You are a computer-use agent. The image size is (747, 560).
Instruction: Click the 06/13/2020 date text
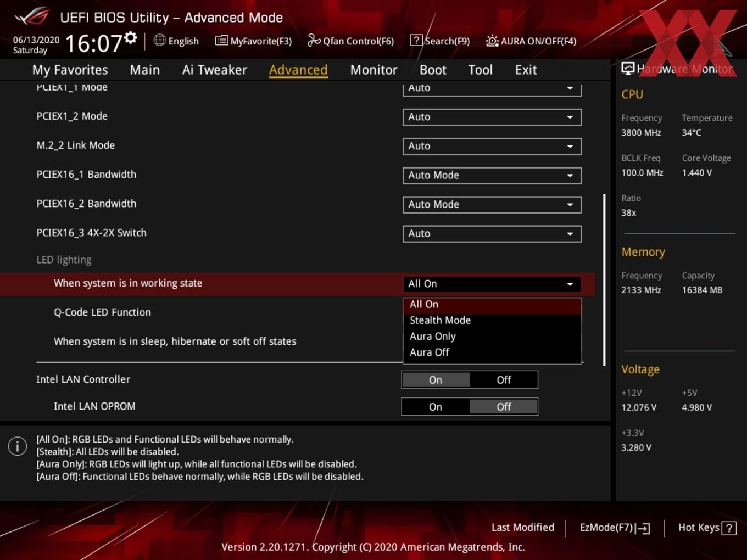point(36,40)
